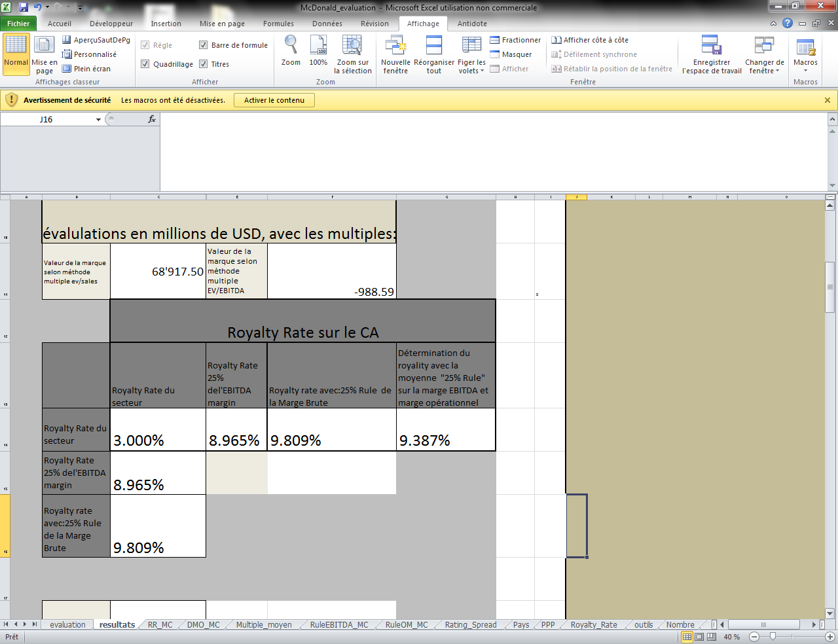Select cell with value 68'917.50
This screenshot has width=838, height=644.
(158, 272)
